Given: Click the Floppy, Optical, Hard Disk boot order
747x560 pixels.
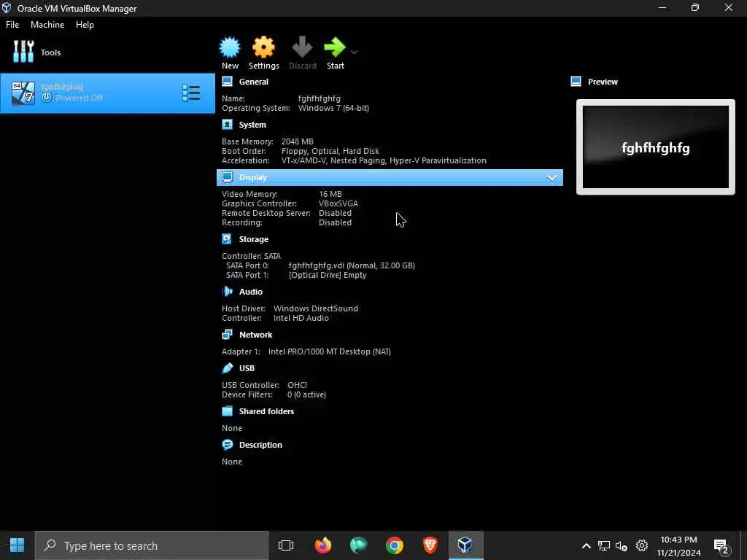Looking at the screenshot, I should coord(330,151).
